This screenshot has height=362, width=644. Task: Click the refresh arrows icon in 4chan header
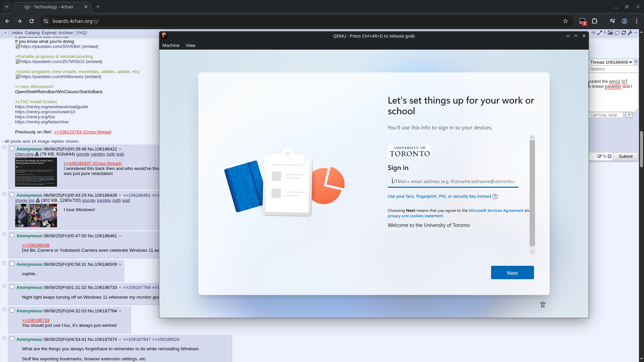click(624, 33)
